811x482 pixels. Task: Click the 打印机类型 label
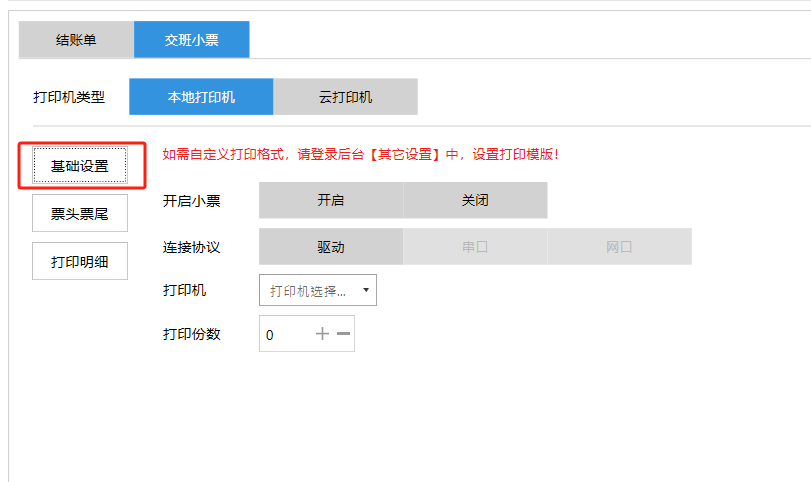pyautogui.click(x=69, y=98)
